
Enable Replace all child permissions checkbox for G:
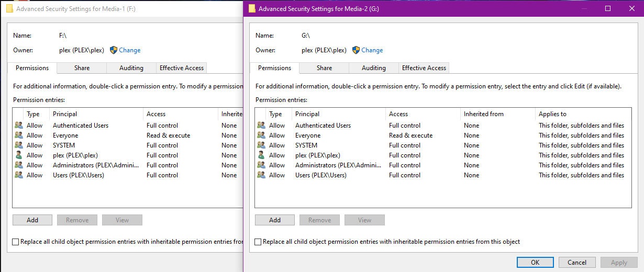pos(258,242)
